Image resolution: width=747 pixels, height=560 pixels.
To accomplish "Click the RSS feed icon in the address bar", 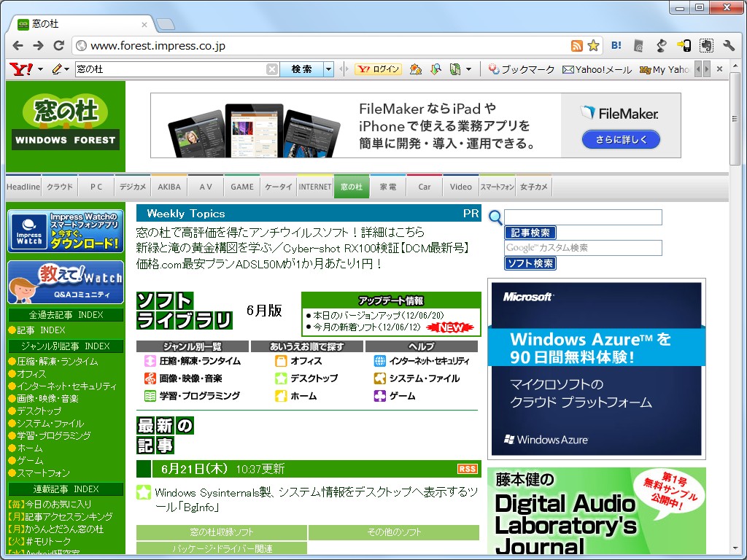I will [578, 45].
